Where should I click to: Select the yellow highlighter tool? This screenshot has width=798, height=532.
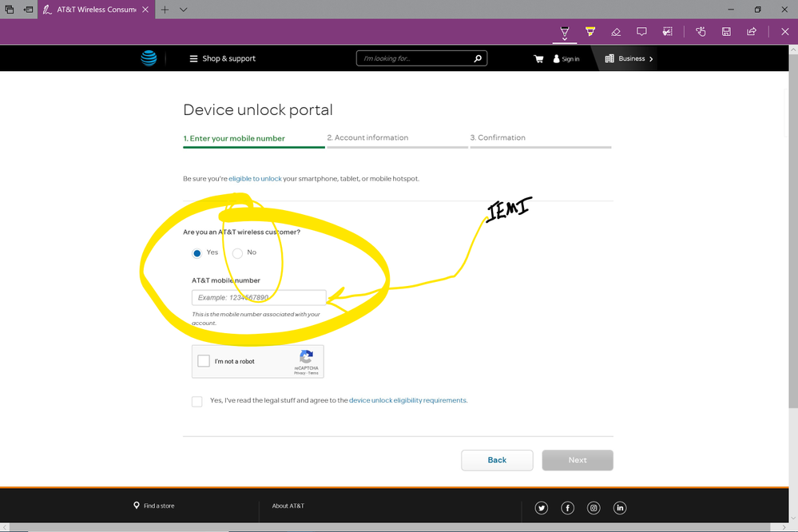tap(590, 32)
